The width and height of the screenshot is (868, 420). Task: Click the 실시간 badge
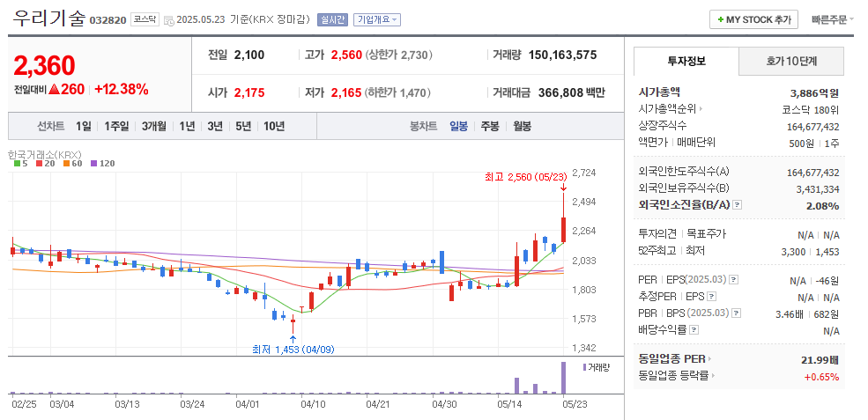click(332, 20)
